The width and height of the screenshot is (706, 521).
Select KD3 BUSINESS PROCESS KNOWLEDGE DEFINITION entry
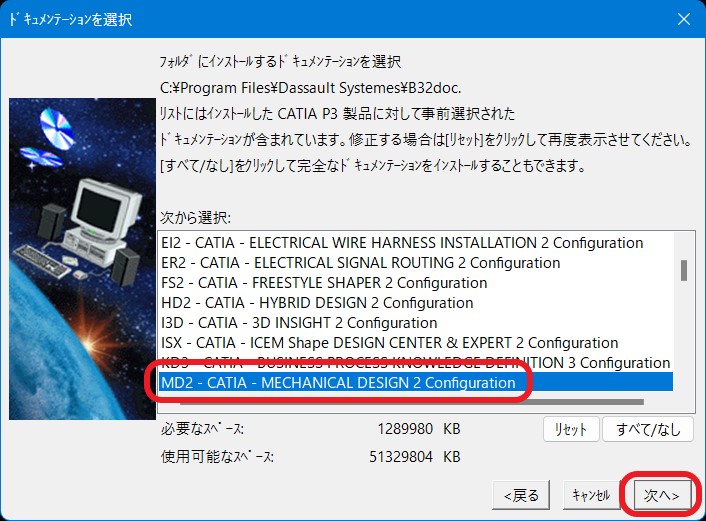click(416, 362)
